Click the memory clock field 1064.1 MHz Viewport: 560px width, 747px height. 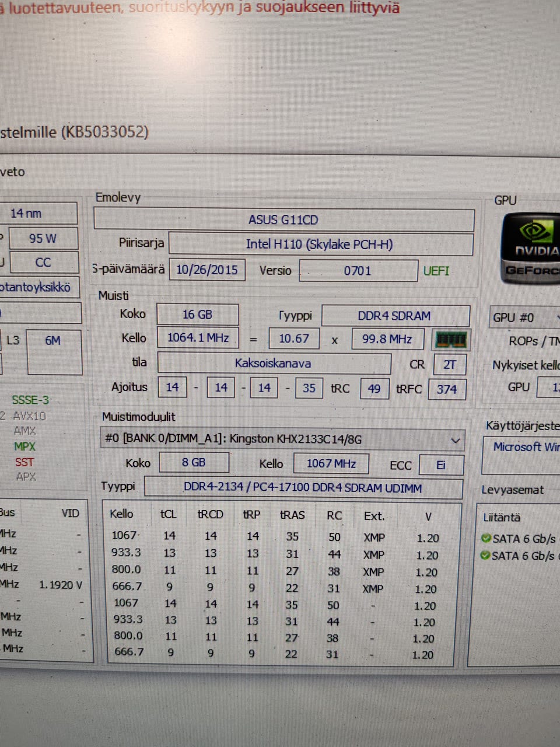click(198, 338)
